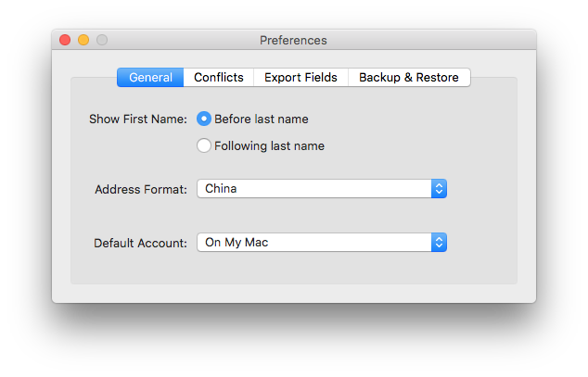Open the Conflicts tab
588x377 pixels.
(x=219, y=78)
